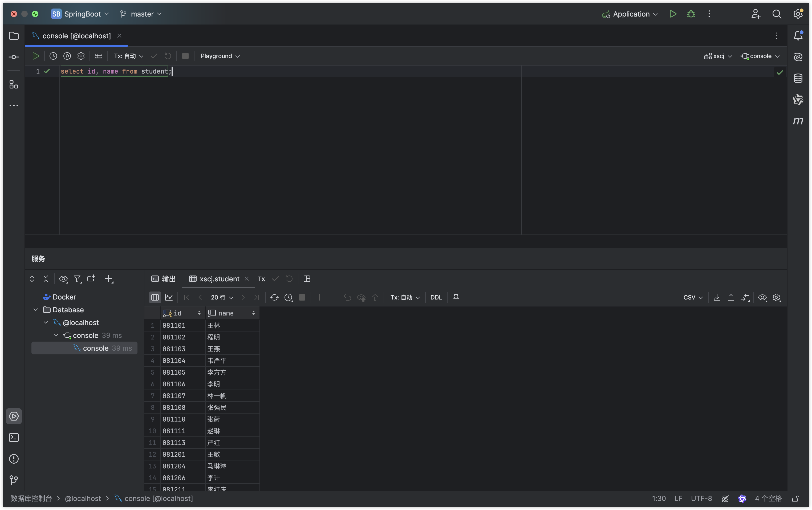This screenshot has height=510, width=812.
Task: Open query history clock icon
Action: tap(53, 56)
